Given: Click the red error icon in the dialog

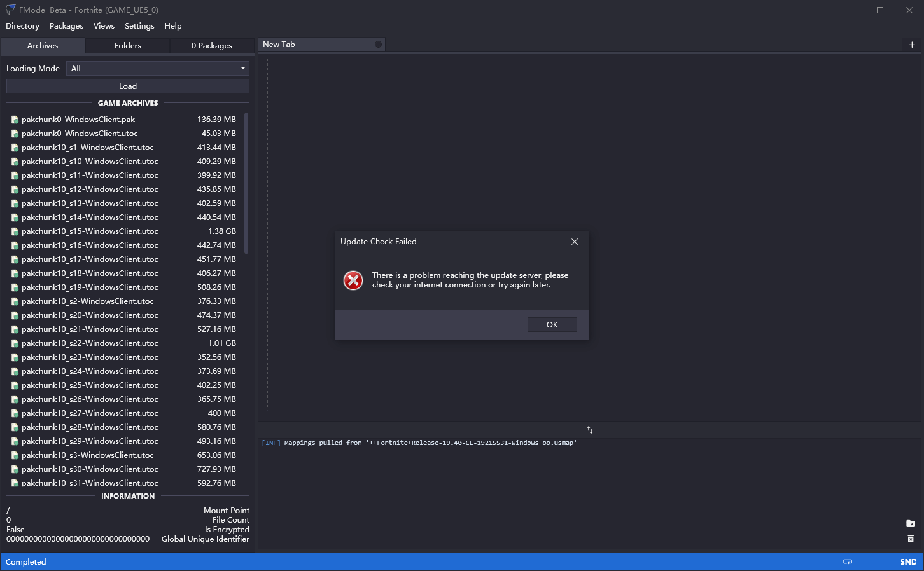Looking at the screenshot, I should (353, 280).
